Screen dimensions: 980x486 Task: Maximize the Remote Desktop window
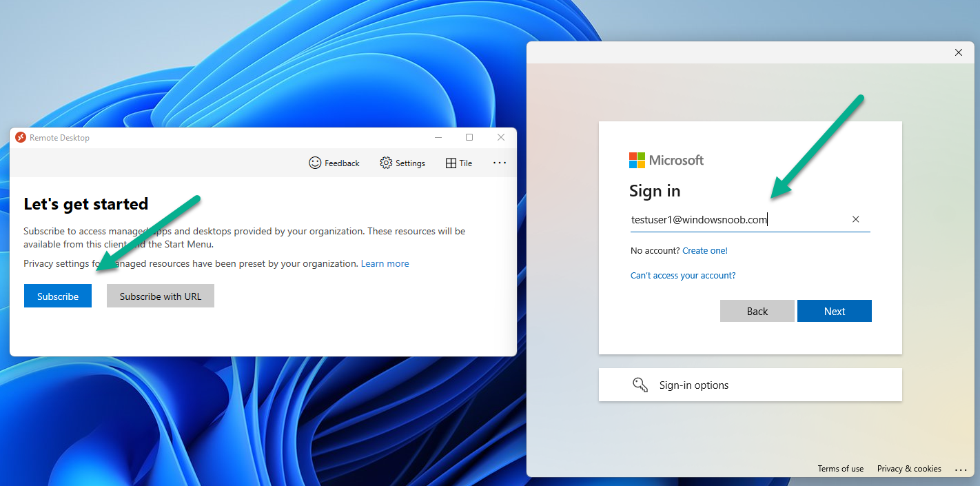point(469,137)
